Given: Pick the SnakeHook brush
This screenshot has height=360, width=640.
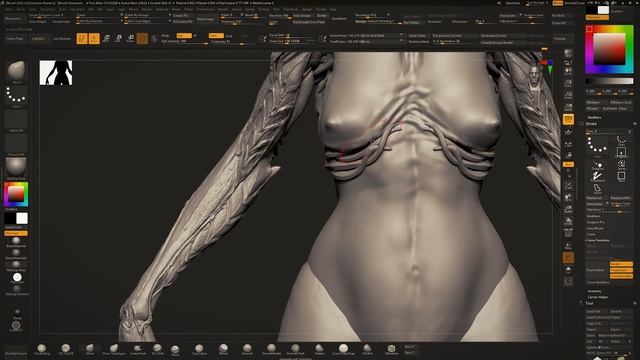Looking at the screenshot, I should (x=138, y=349).
